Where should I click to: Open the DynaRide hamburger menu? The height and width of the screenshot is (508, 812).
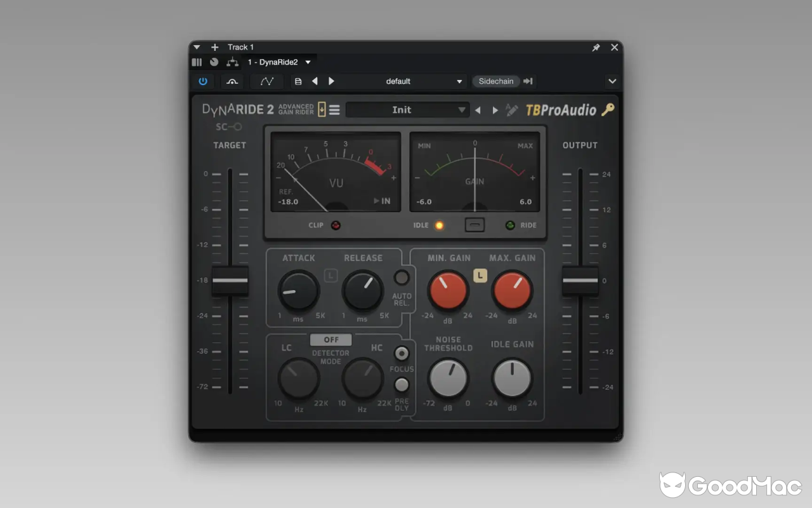click(x=334, y=110)
